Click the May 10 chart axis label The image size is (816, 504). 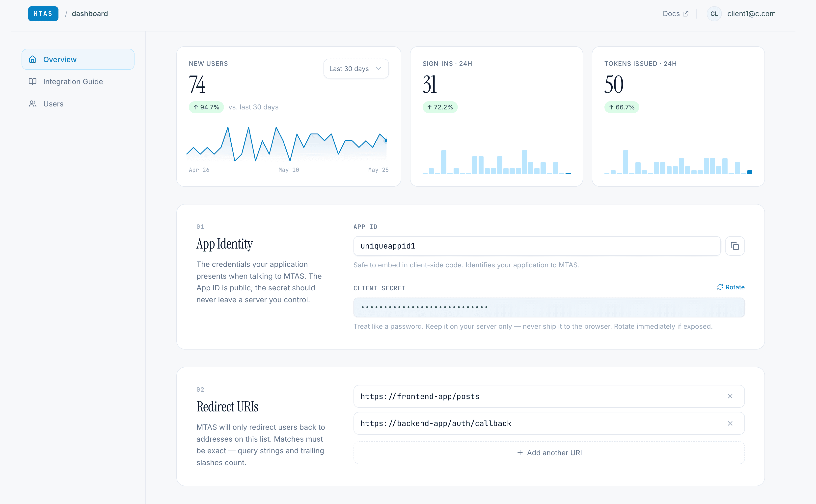[289, 170]
